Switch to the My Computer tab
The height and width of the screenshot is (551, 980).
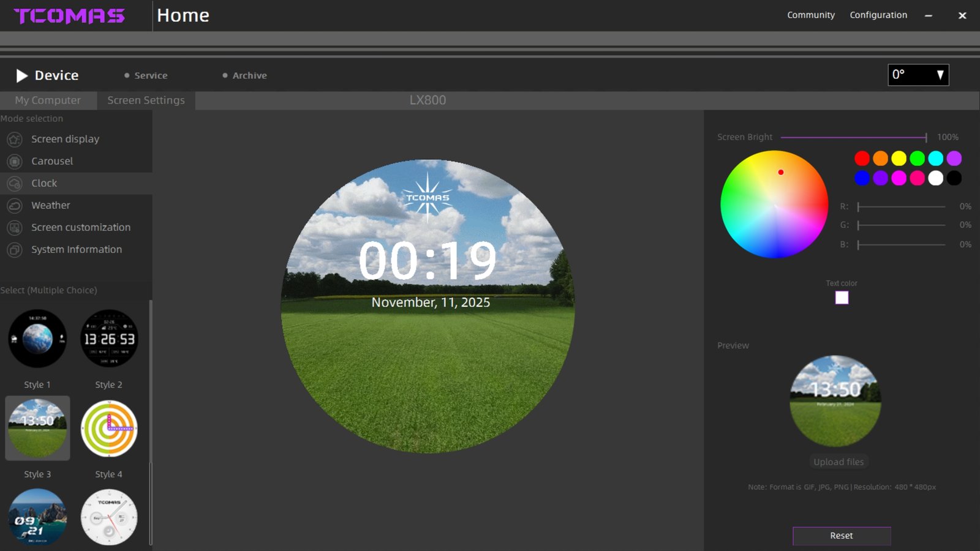coord(48,100)
